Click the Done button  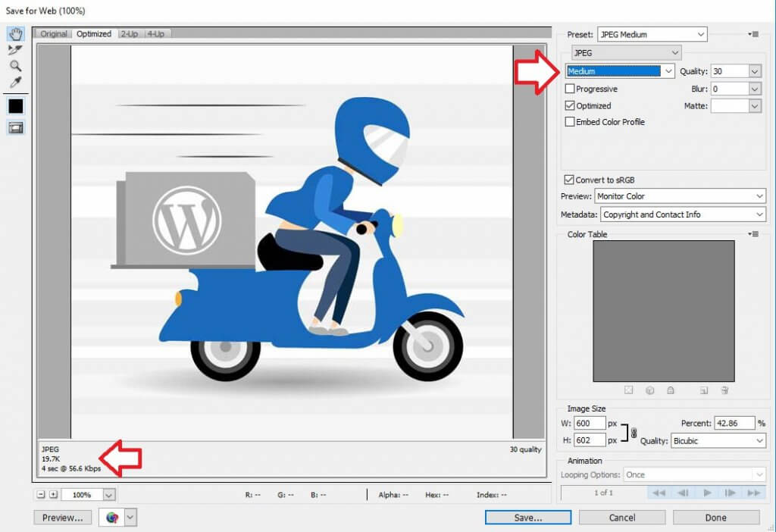click(x=715, y=518)
